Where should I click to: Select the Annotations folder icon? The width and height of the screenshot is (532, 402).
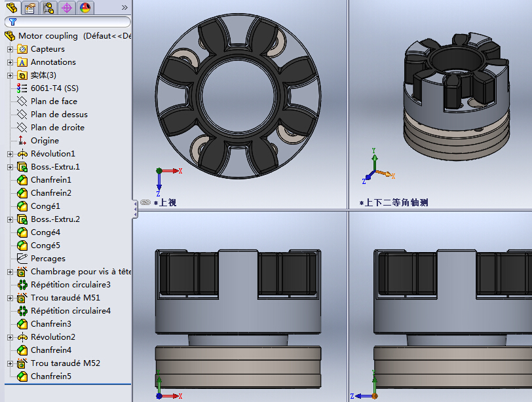click(x=22, y=62)
